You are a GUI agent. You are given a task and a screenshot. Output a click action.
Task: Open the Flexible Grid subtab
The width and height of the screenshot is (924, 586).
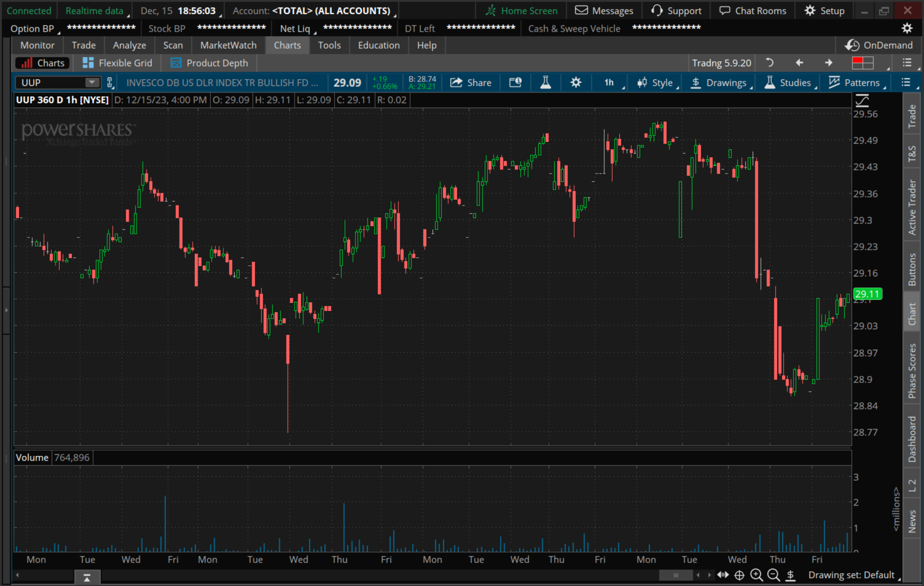coord(117,63)
